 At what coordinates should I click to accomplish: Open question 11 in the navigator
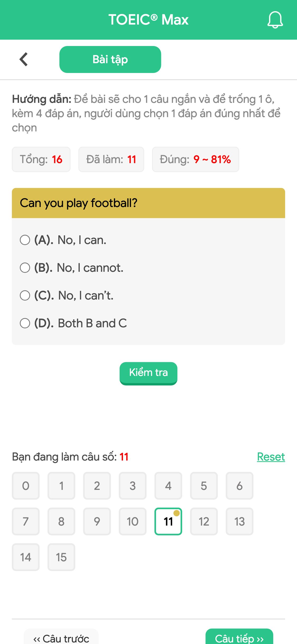(x=168, y=521)
